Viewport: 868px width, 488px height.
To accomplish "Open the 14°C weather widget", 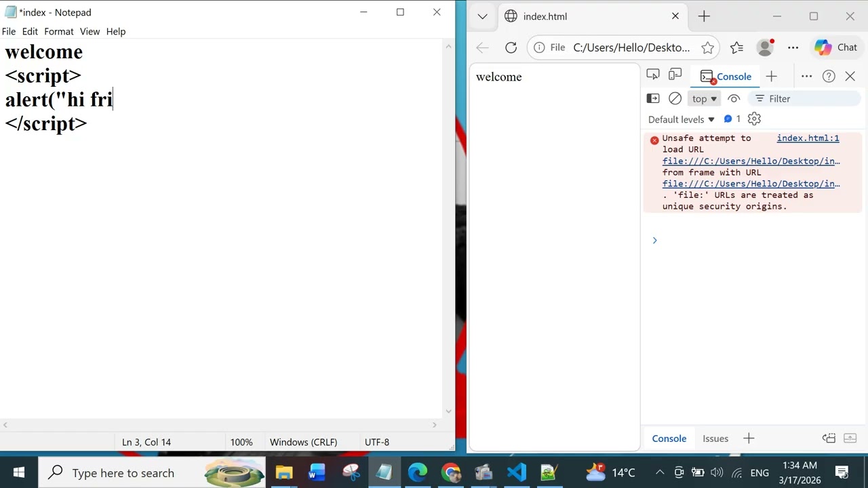I will (x=610, y=472).
